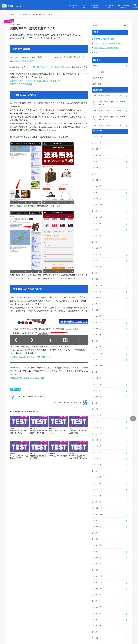The height and width of the screenshot is (644, 138).
Task: Open recent post 定義ファイルを更新しました(1106)
Action: 110,96
